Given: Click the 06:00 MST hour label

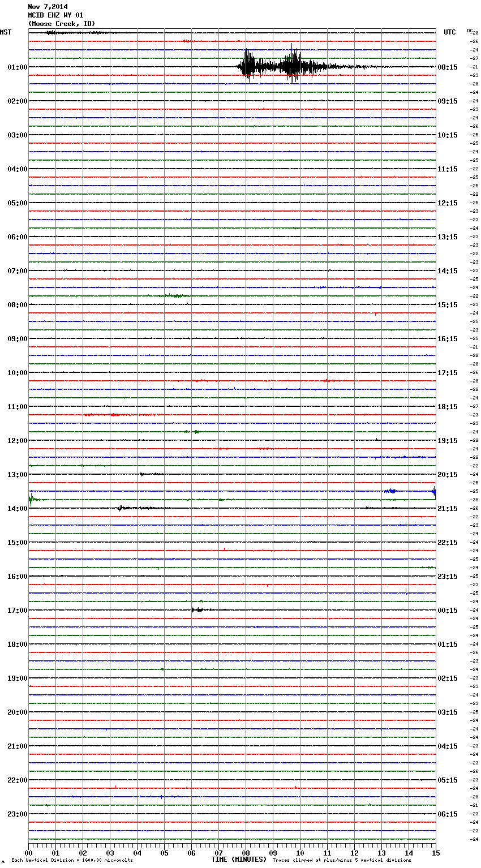Looking at the screenshot, I should (18, 237).
